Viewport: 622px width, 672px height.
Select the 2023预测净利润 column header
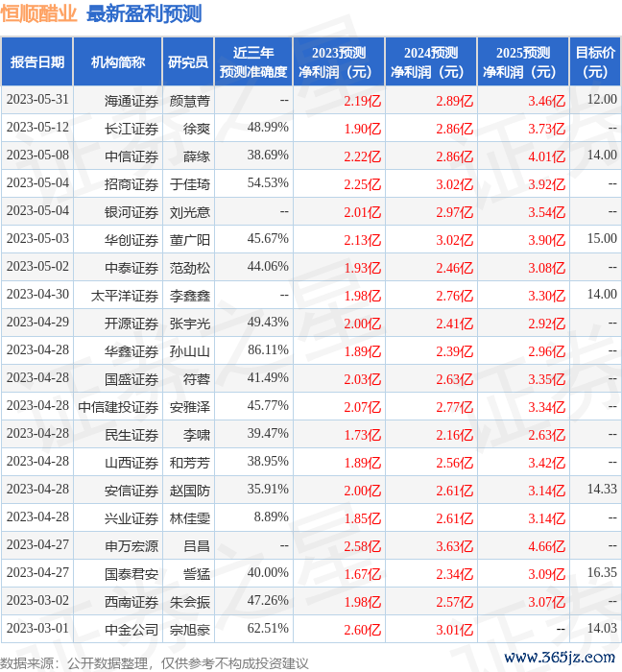coord(339,62)
